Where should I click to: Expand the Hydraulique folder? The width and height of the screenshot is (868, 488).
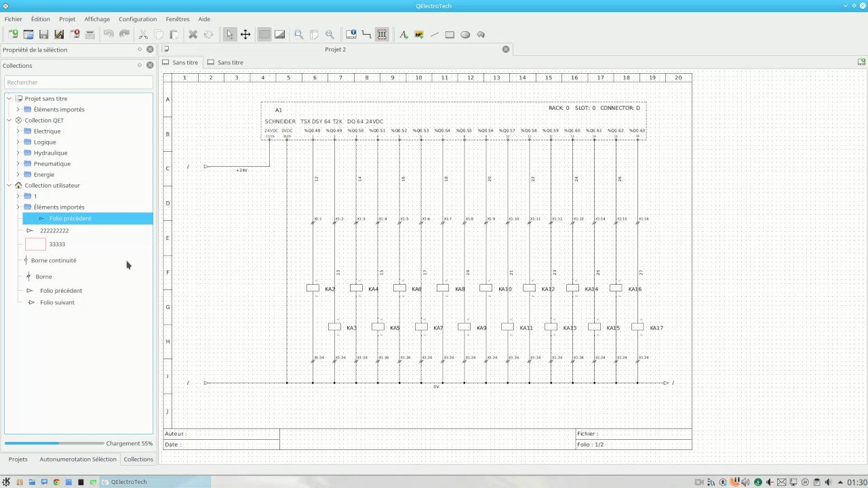(18, 152)
